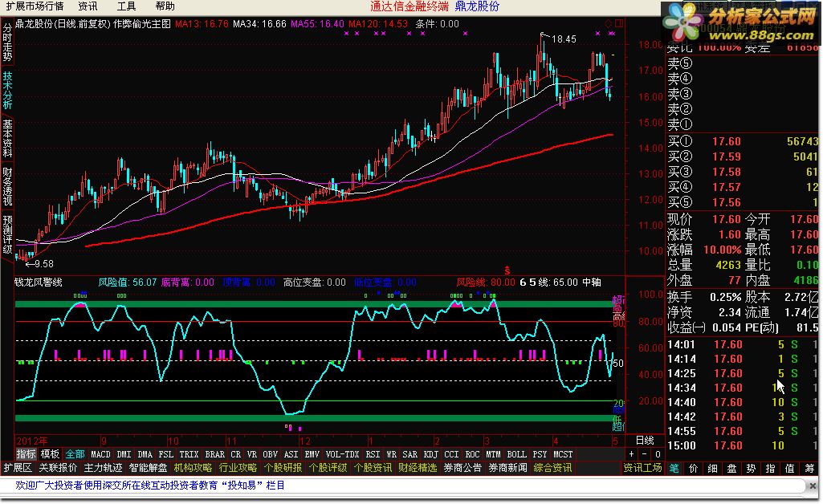Click the plus button beside the indicator tabs
823x504 pixels.
(631, 454)
